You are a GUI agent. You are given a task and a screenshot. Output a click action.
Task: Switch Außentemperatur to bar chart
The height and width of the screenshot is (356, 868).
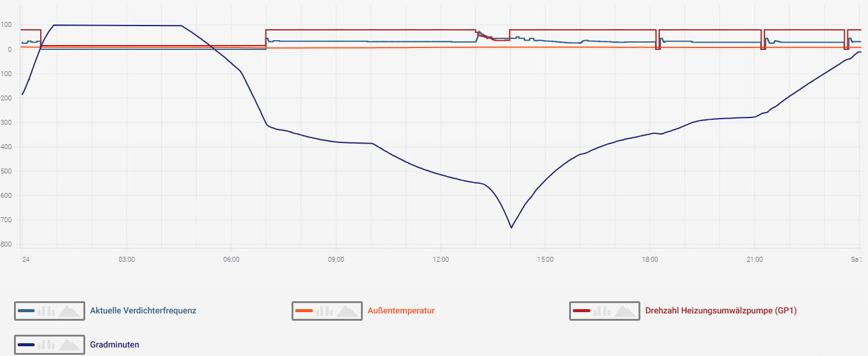tap(324, 311)
